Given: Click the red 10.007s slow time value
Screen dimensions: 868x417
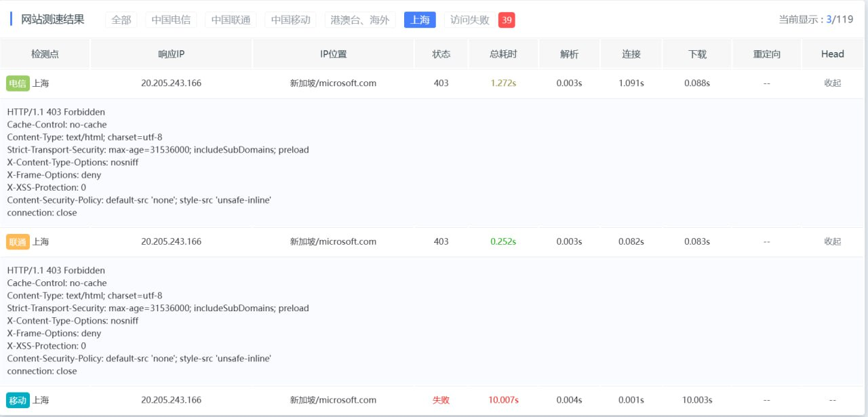Looking at the screenshot, I should pos(503,400).
